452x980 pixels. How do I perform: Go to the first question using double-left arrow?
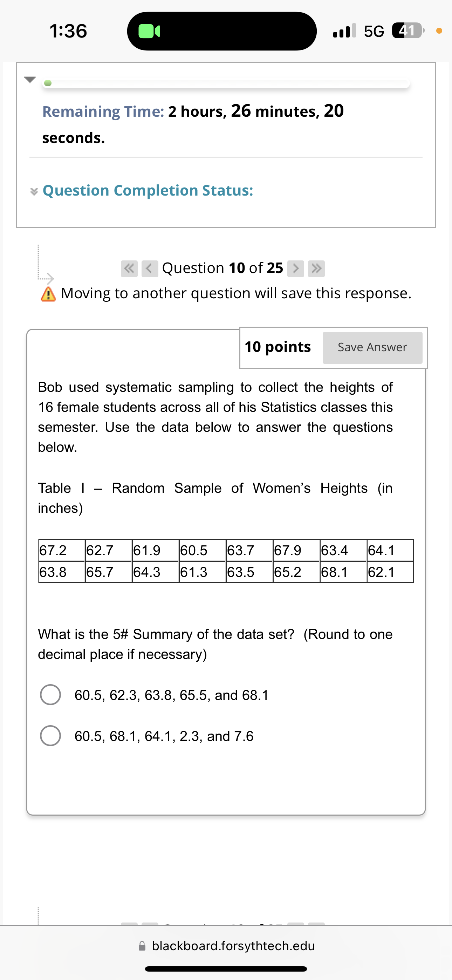[x=129, y=268]
